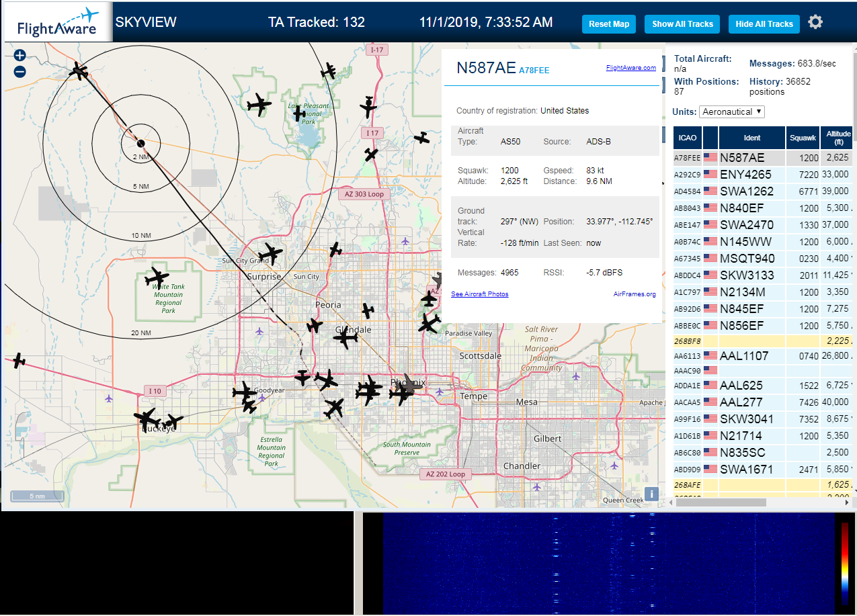Click Hide All Tracks button
Viewport: 857px width, 616px height.
click(x=764, y=24)
